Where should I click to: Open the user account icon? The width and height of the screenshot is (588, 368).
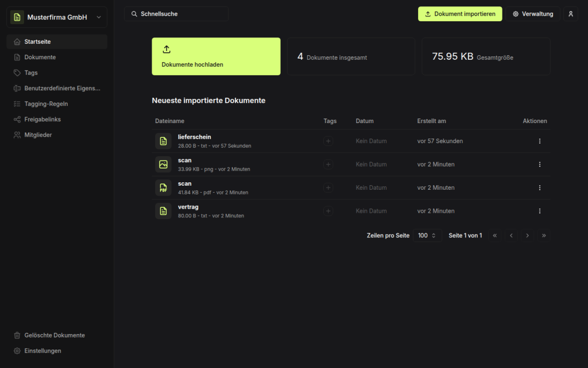pos(570,14)
